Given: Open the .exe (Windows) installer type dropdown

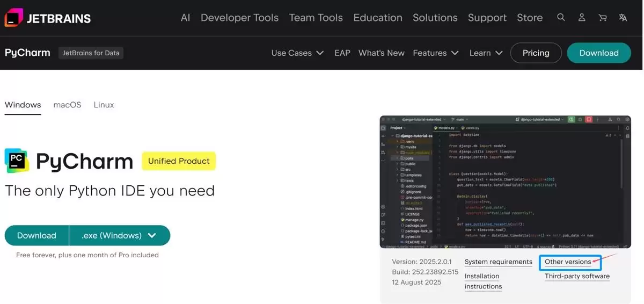Looking at the screenshot, I should click(x=120, y=235).
